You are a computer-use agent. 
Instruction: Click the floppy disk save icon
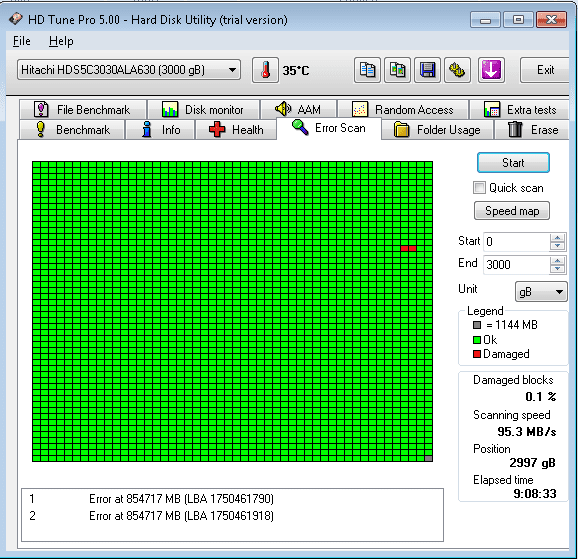pyautogui.click(x=428, y=70)
